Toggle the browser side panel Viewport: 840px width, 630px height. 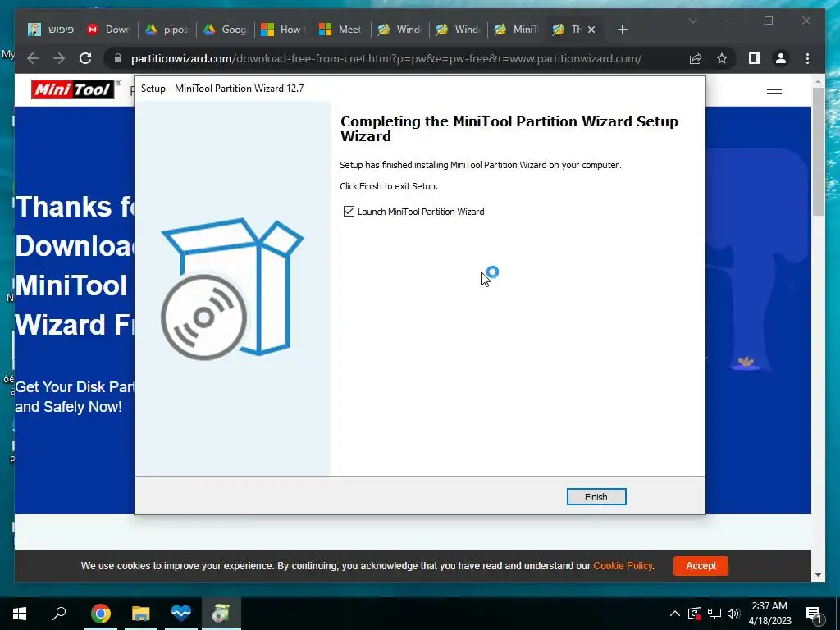pos(755,58)
